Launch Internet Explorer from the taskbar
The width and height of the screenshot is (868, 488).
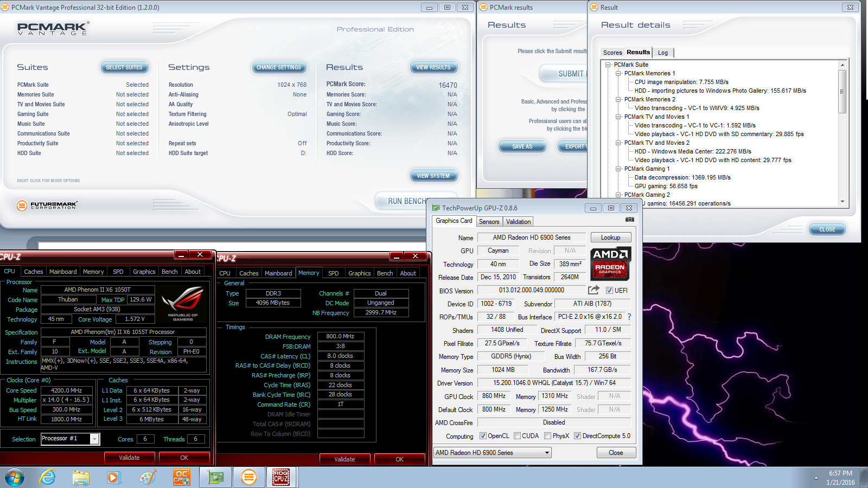(48, 478)
